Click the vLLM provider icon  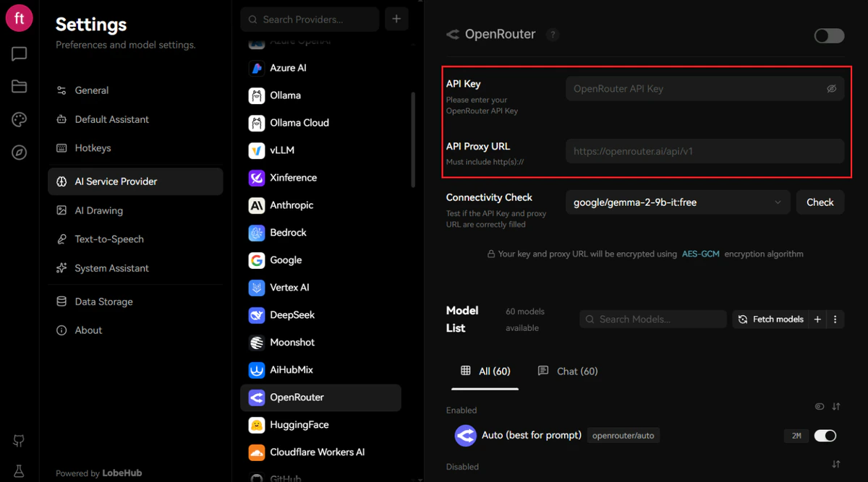click(x=257, y=150)
